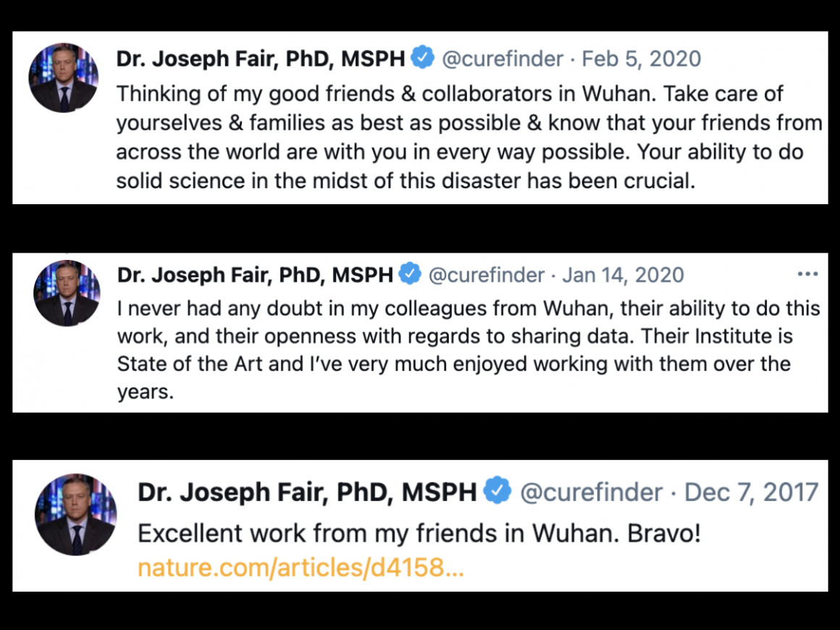
Task: Click the tweet text starting "Thinking of my good friends"
Action: [x=469, y=137]
